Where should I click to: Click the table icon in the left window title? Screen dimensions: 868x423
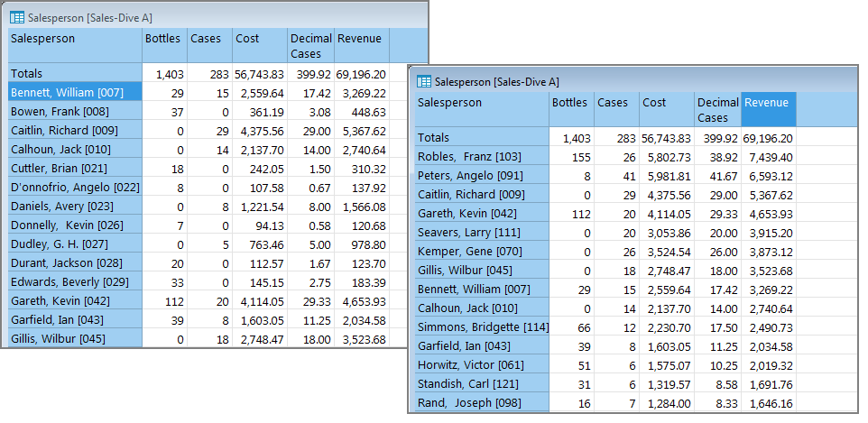coord(17,18)
